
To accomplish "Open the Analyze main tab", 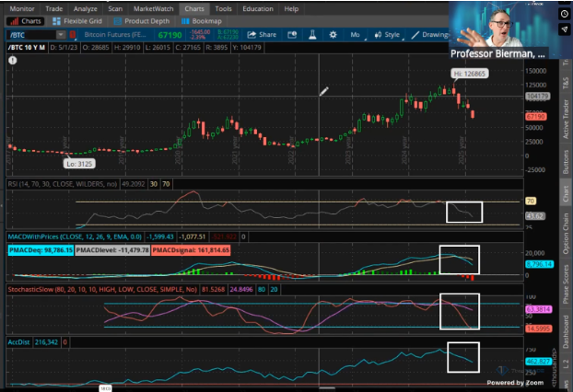I will tap(85, 9).
